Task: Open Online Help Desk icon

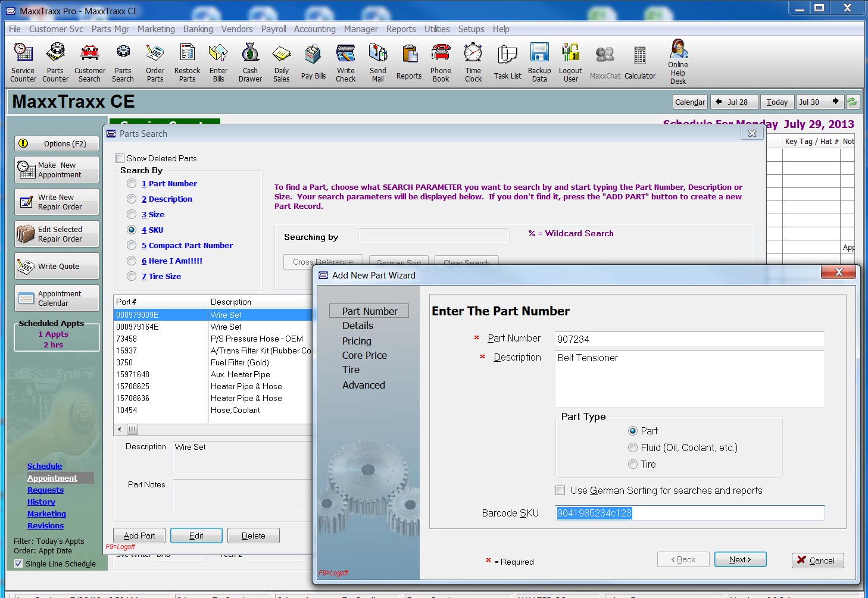Action: [678, 61]
